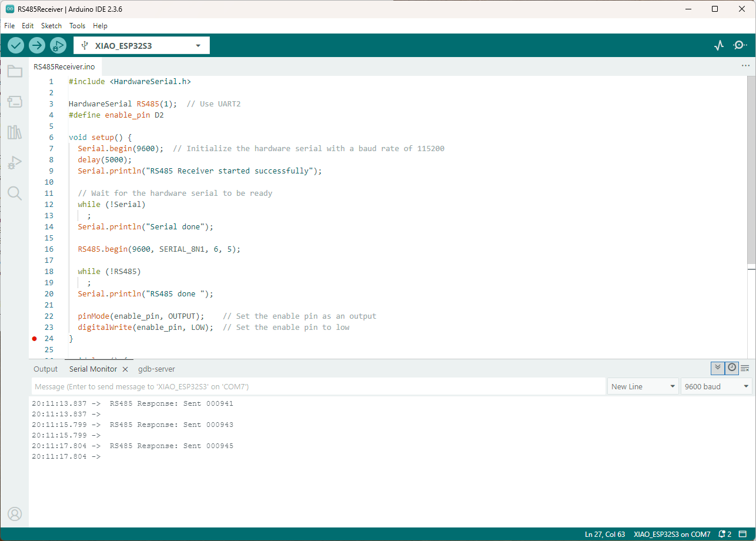Open the Serial Monitor magnifier icon in toolbar

(740, 45)
